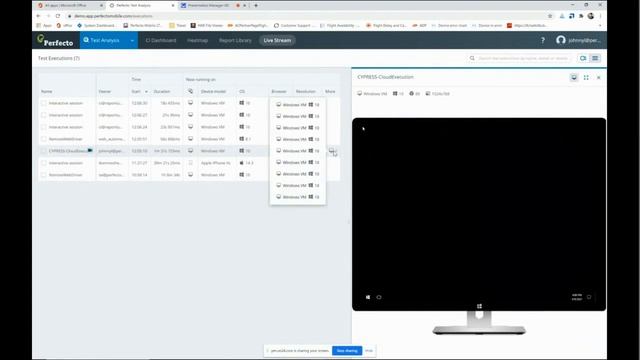Viewport: 640px width, 360px height.
Task: Close the CYPRESS-CloudExecution panel
Action: click(598, 78)
